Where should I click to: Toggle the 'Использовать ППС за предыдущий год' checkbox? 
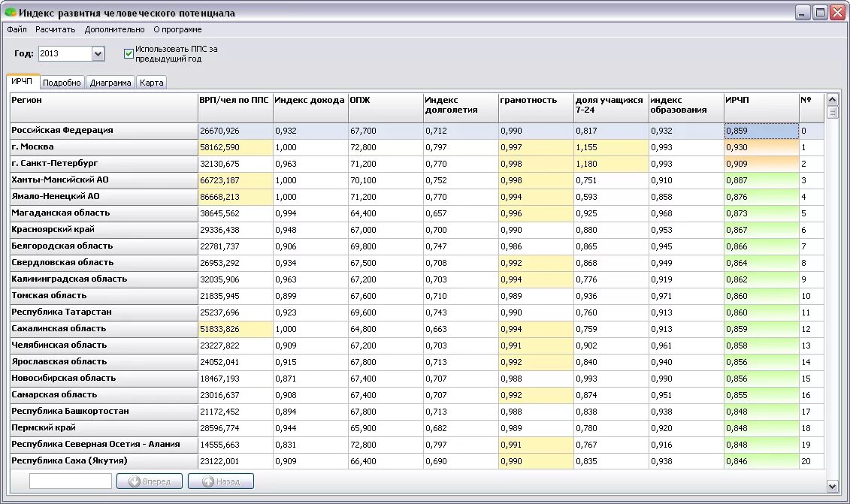(x=129, y=53)
